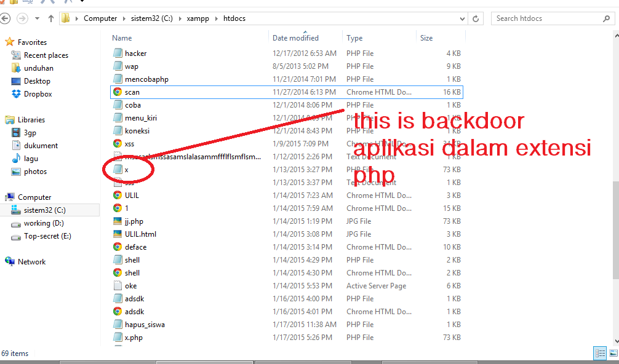
Task: Click the Computer breadcrumb
Action: [x=100, y=18]
